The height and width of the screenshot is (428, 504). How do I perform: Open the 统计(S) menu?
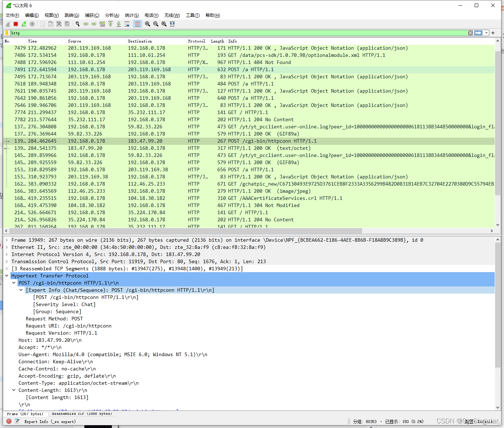(x=132, y=15)
